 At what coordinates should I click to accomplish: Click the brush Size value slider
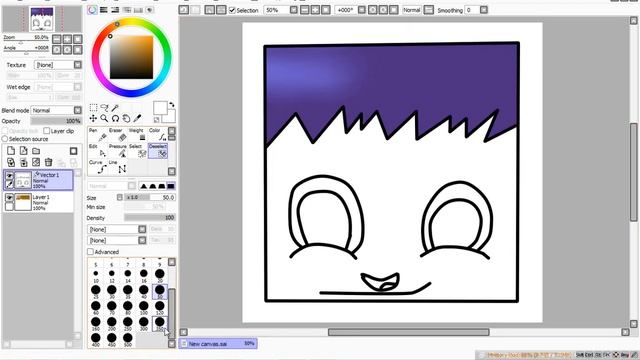(x=150, y=197)
